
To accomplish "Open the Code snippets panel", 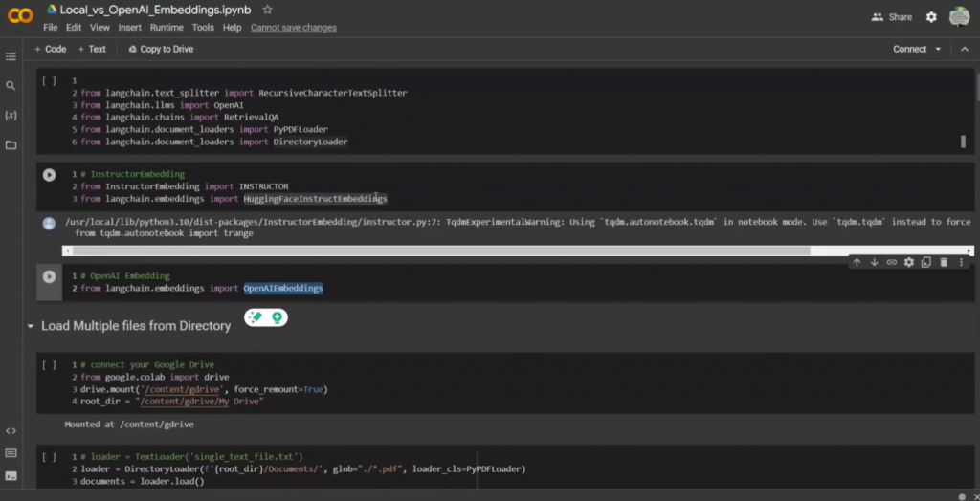I will [11, 431].
